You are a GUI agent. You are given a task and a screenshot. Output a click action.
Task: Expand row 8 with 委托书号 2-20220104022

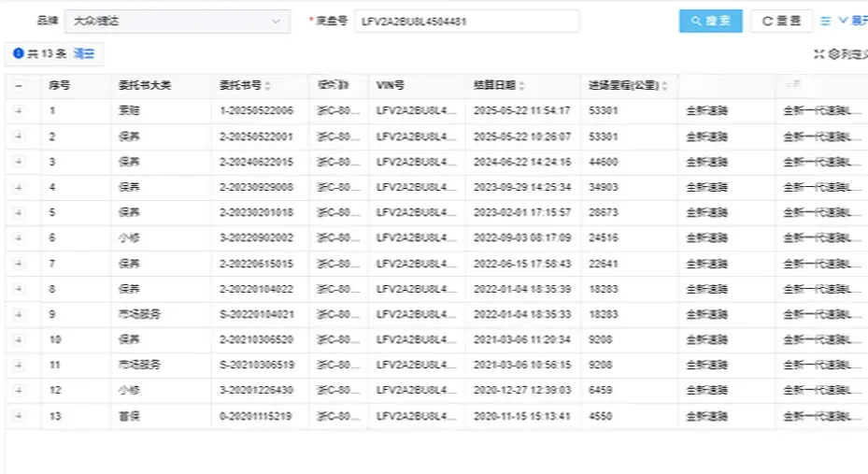19,289
